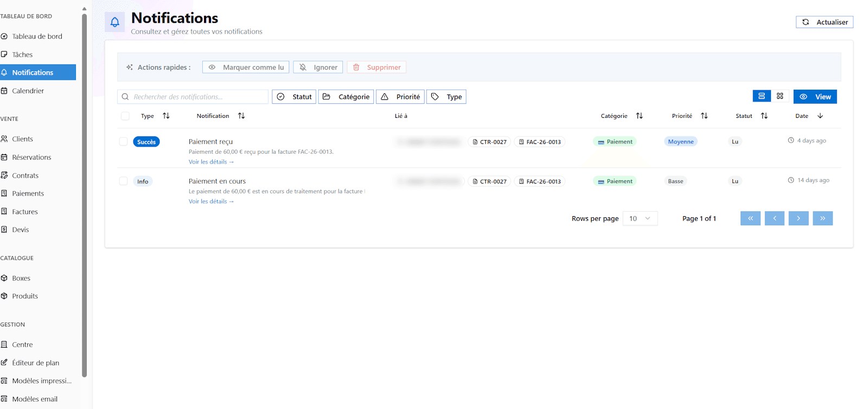Click the Date column sort arrow
Image resolution: width=868 pixels, height=409 pixels.
tap(820, 116)
